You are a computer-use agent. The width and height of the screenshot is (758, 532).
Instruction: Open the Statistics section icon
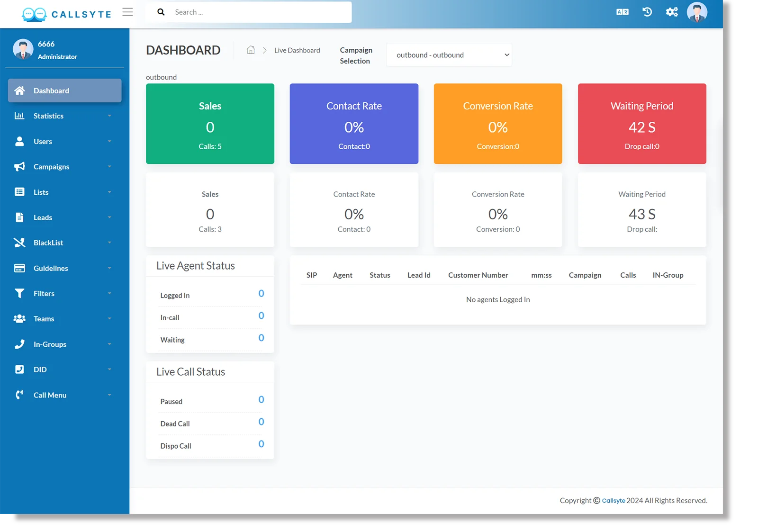[19, 116]
